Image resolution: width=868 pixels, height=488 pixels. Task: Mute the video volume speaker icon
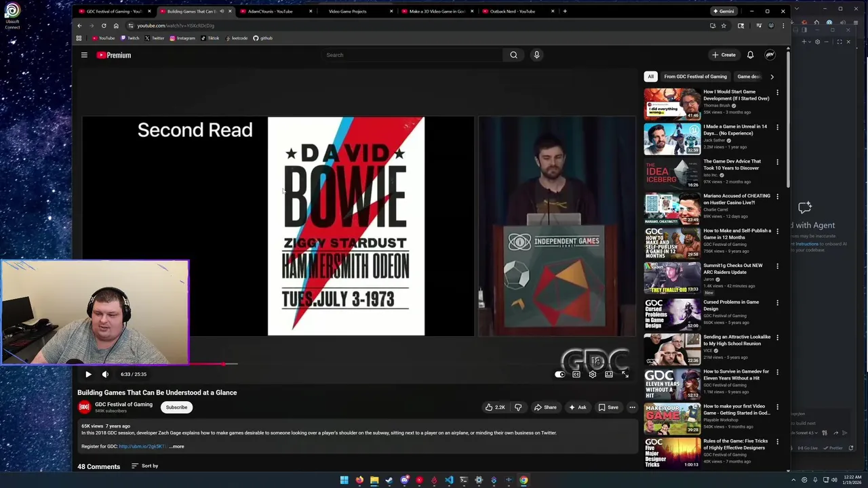tap(105, 374)
